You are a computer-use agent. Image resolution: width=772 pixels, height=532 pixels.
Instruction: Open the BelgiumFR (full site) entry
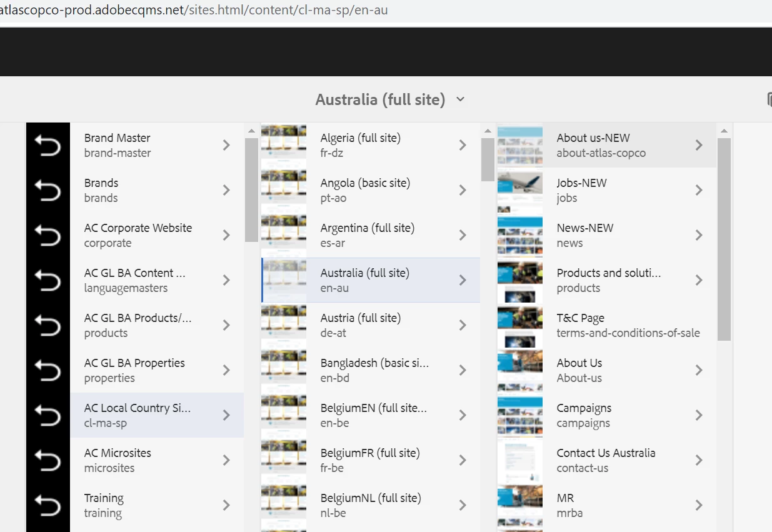tap(371, 460)
